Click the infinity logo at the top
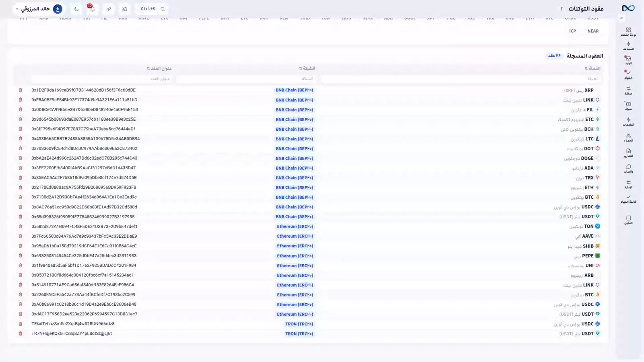The image size is (644, 362). tap(628, 8)
